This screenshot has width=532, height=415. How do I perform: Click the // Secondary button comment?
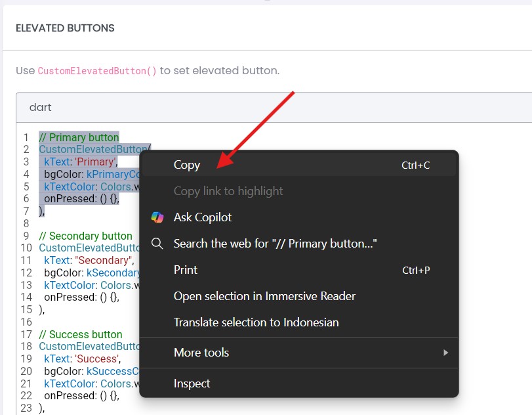[85, 236]
